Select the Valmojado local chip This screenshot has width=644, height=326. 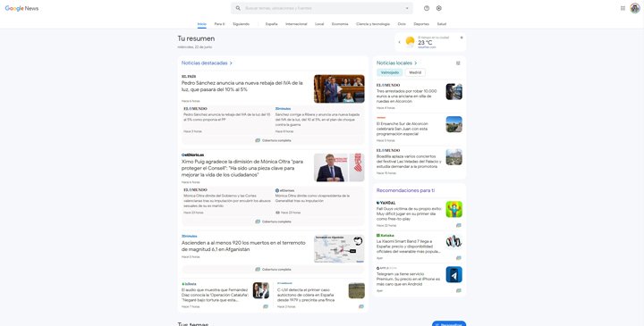tap(390, 72)
